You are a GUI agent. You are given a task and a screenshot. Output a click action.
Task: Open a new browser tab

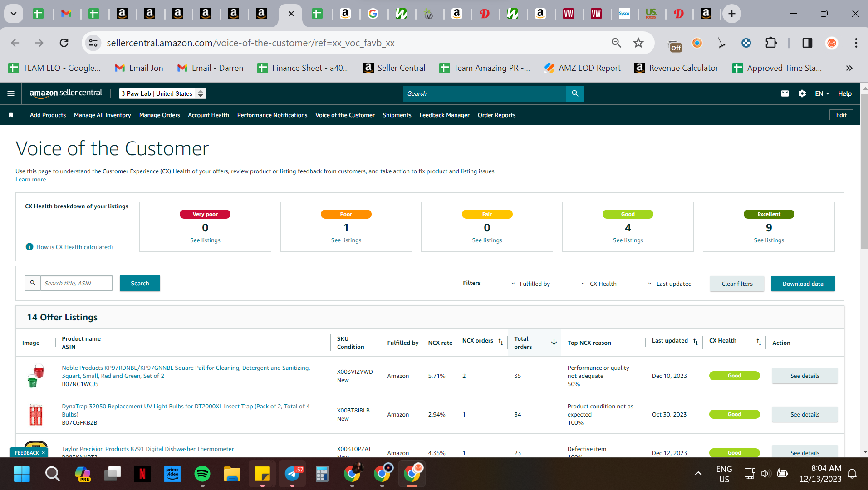pyautogui.click(x=732, y=14)
